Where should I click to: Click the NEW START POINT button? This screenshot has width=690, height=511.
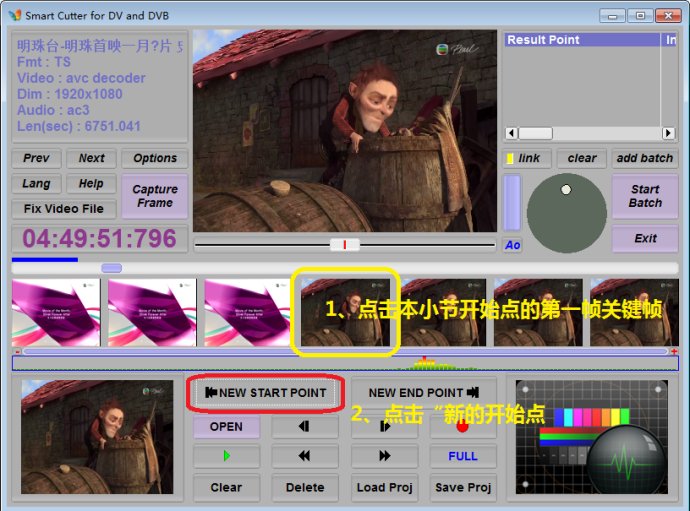(266, 392)
